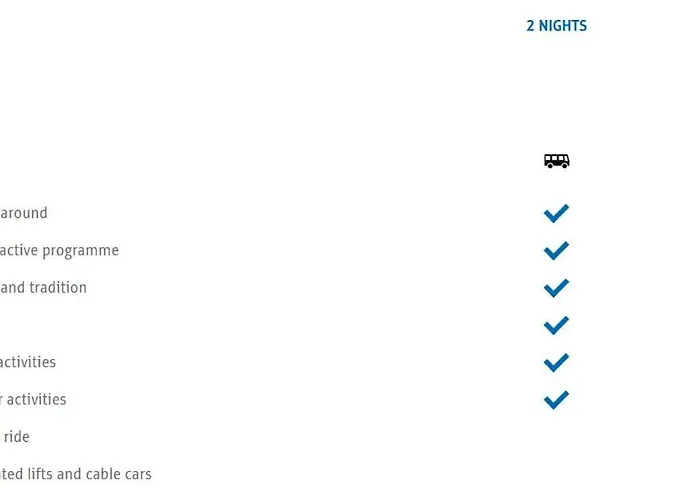This screenshot has width=700, height=500.
Task: Click the 'r activities' text in the sixth row
Action: coord(34,400)
